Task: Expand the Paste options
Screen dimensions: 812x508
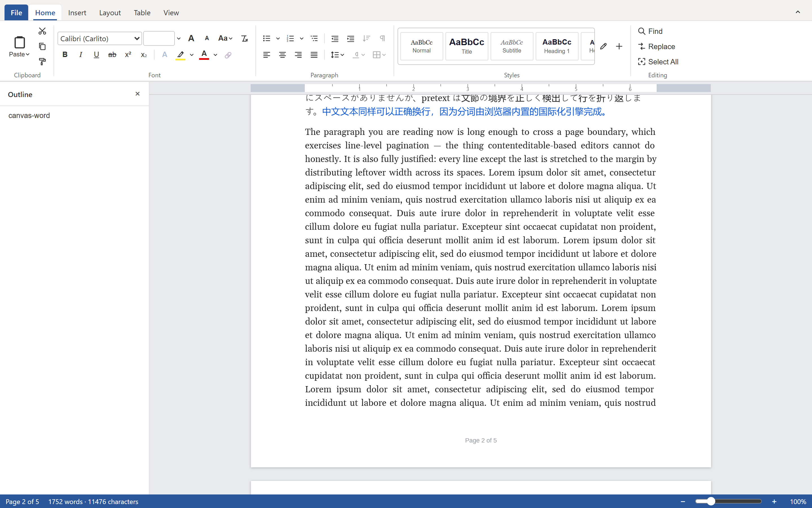Action: tap(19, 54)
